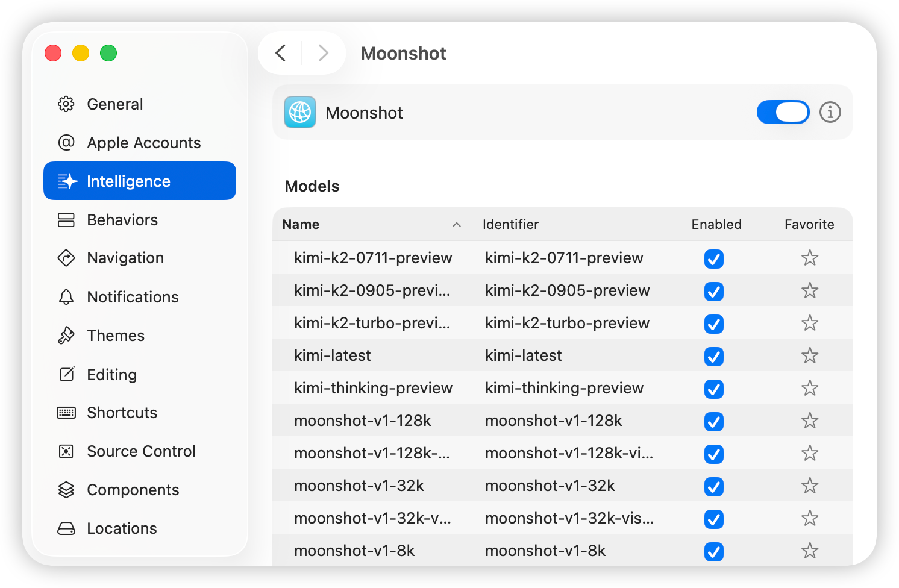Navigate back with the left arrow
The image size is (899, 588).
pos(280,53)
